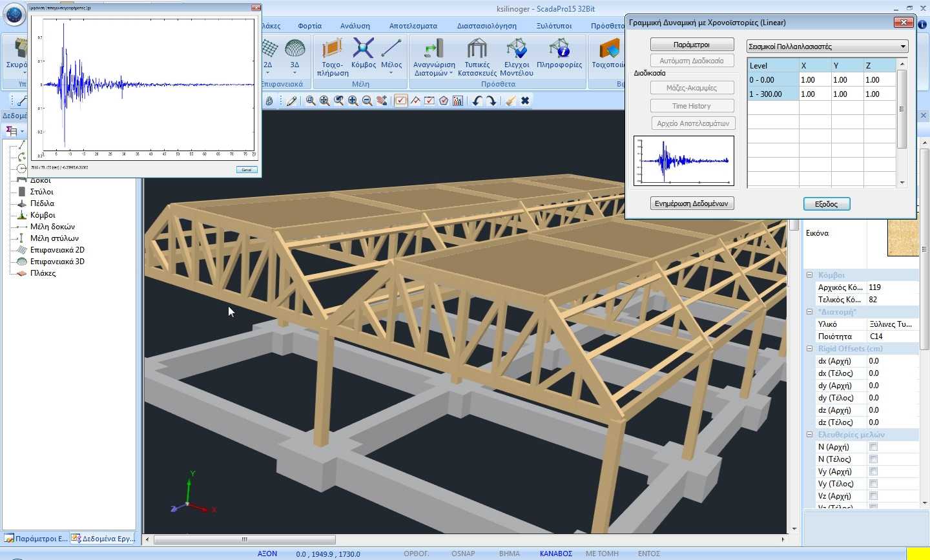Viewport: 930px width, 560px height.
Task: Click the zoom out magnifier icon
Action: click(x=367, y=101)
